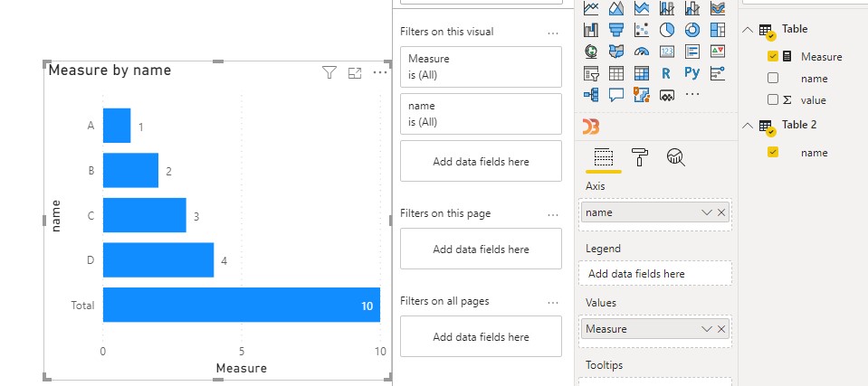Open the Measure Values field dropdown
Image resolution: width=868 pixels, height=386 pixels.
[707, 329]
